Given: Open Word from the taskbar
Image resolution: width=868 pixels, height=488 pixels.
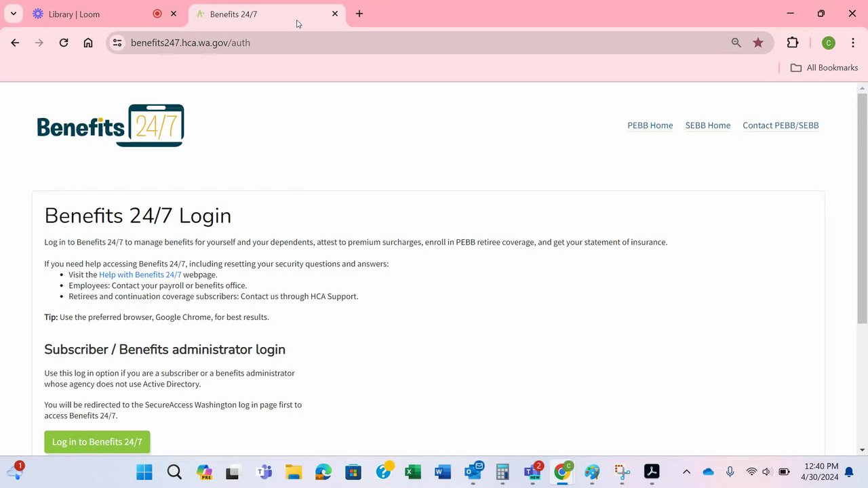Looking at the screenshot, I should [443, 472].
